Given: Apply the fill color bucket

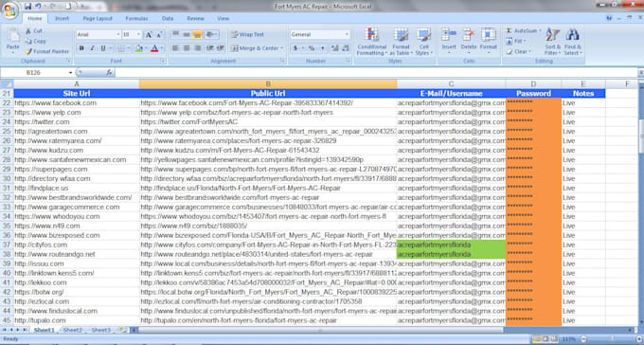Looking at the screenshot, I should tap(138, 48).
